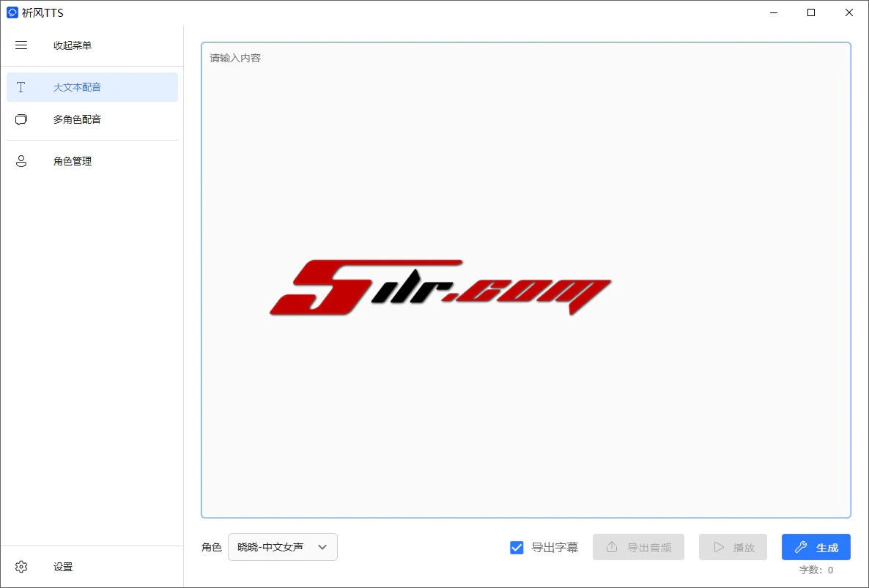This screenshot has width=869, height=588.
Task: Open 角色管理 page
Action: click(92, 161)
